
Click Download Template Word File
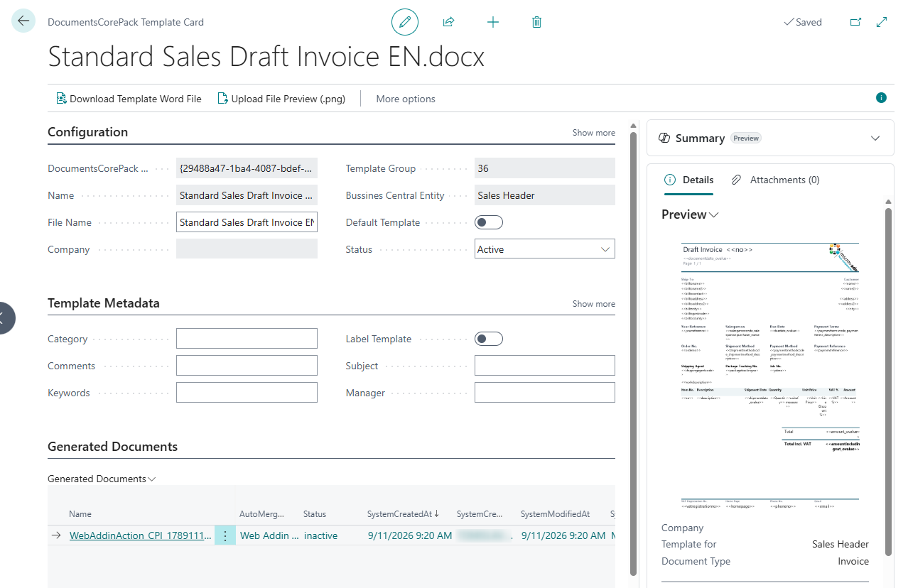pos(129,99)
